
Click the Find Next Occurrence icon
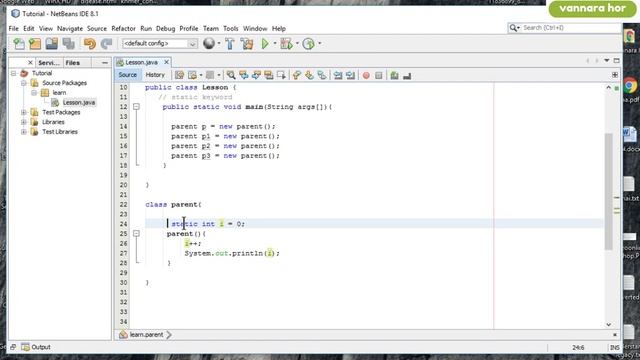click(x=256, y=75)
